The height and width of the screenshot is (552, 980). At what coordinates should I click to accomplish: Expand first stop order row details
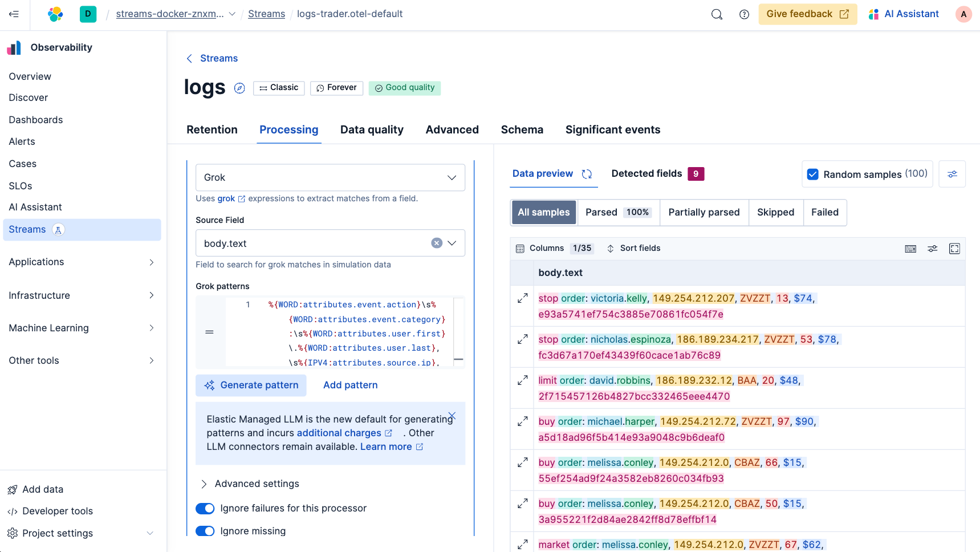522,298
